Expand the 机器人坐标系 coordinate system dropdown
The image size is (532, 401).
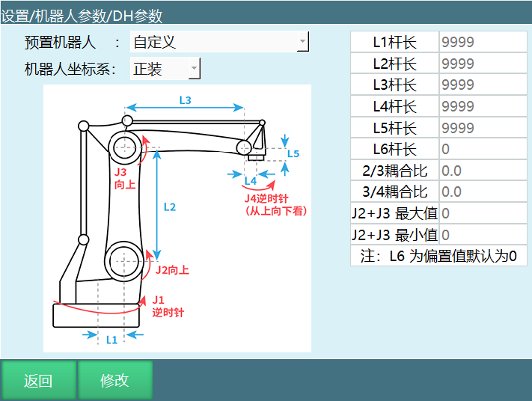pyautogui.click(x=165, y=69)
